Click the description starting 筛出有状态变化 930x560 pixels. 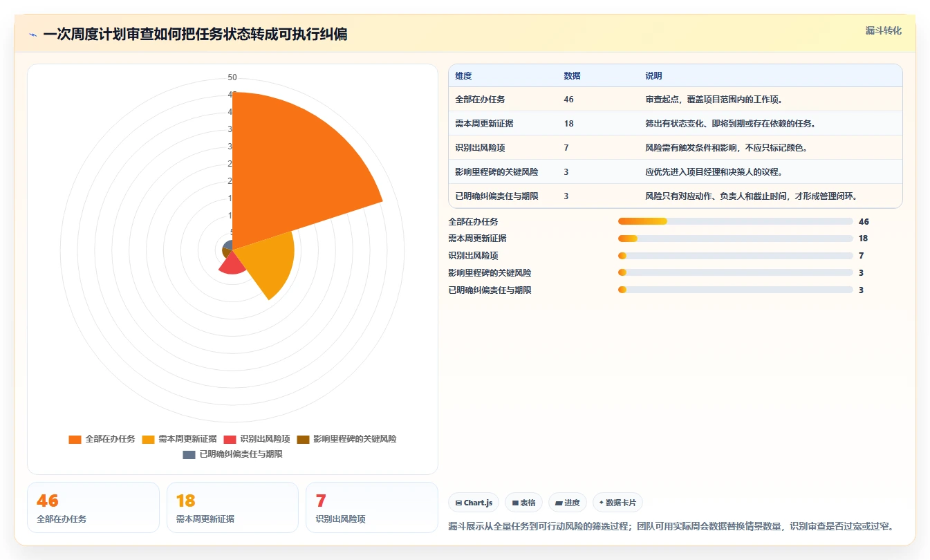(730, 124)
